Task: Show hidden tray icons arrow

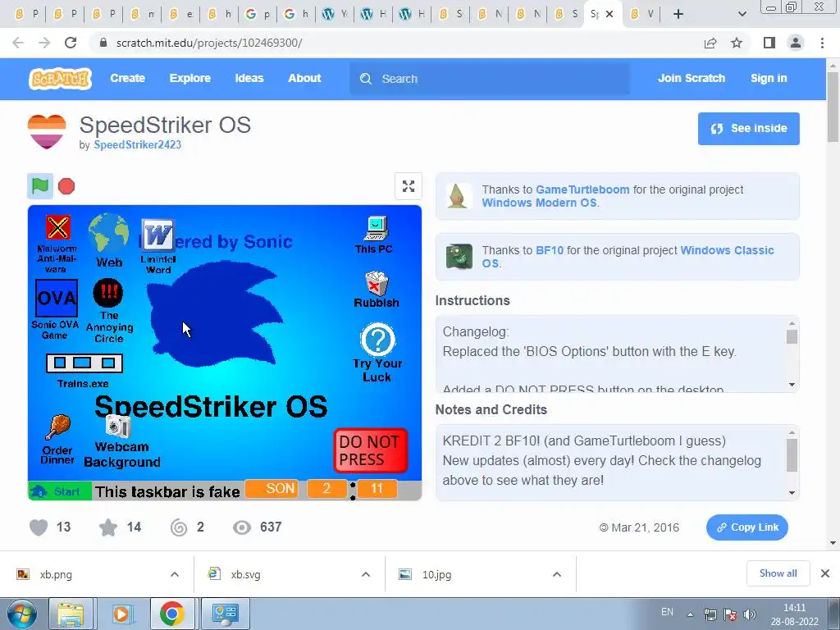Action: pyautogui.click(x=691, y=614)
